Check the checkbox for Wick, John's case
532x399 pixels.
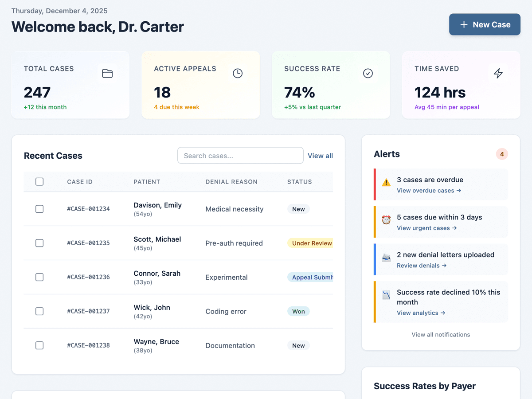pyautogui.click(x=39, y=311)
